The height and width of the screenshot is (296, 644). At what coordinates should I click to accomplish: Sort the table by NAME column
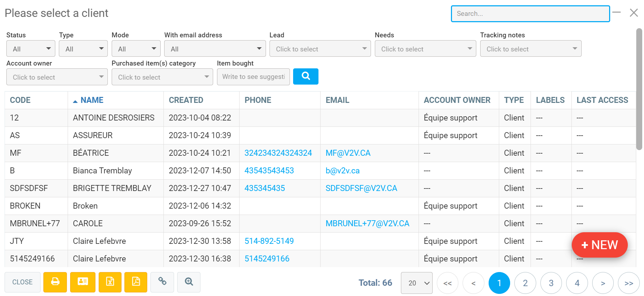tap(92, 100)
